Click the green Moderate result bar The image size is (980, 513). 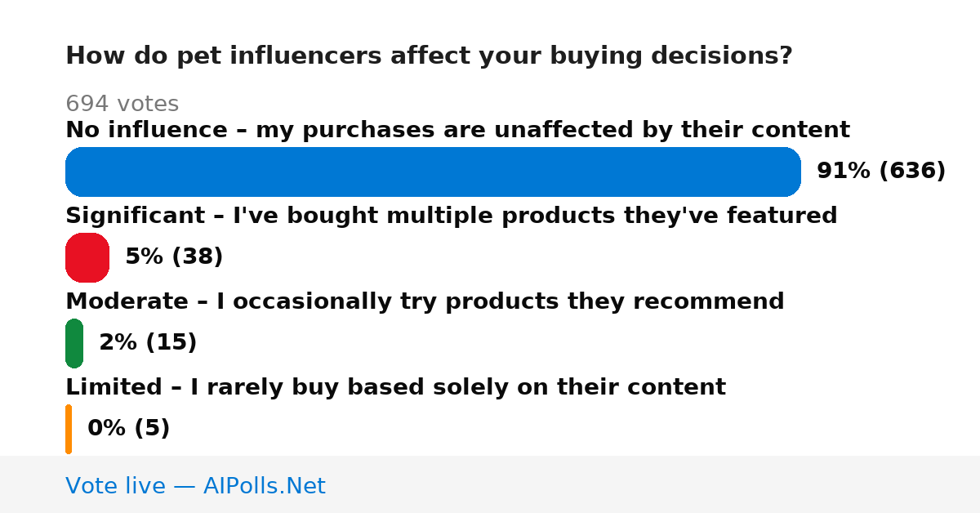coord(74,343)
